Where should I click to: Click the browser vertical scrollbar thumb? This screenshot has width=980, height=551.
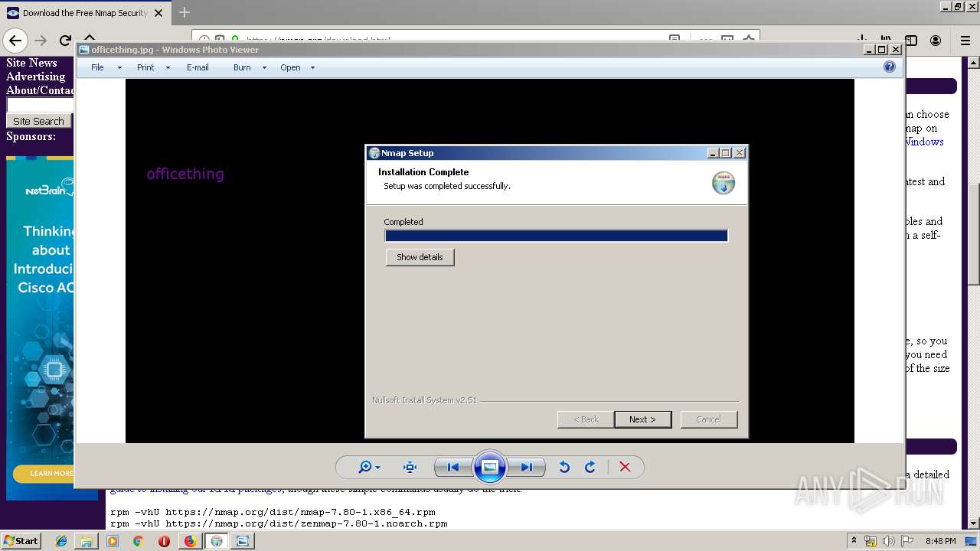974,234
